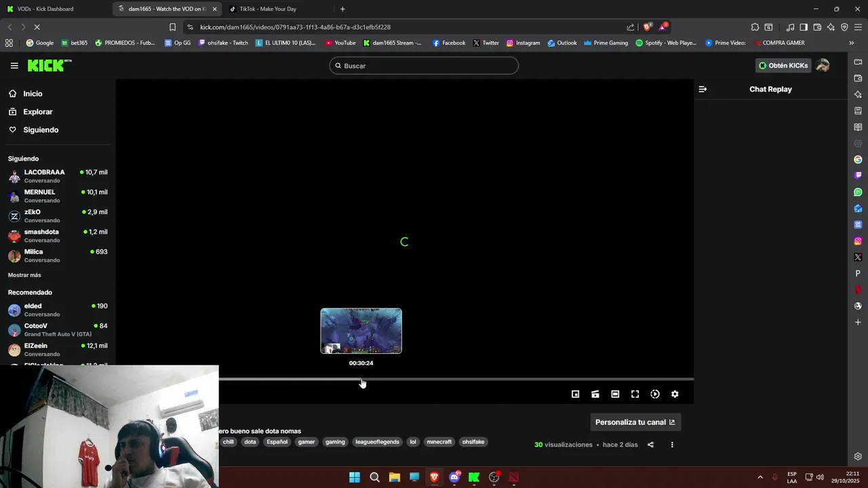The height and width of the screenshot is (488, 868).
Task: Open Siguiendo in the sidebar
Action: click(41, 129)
